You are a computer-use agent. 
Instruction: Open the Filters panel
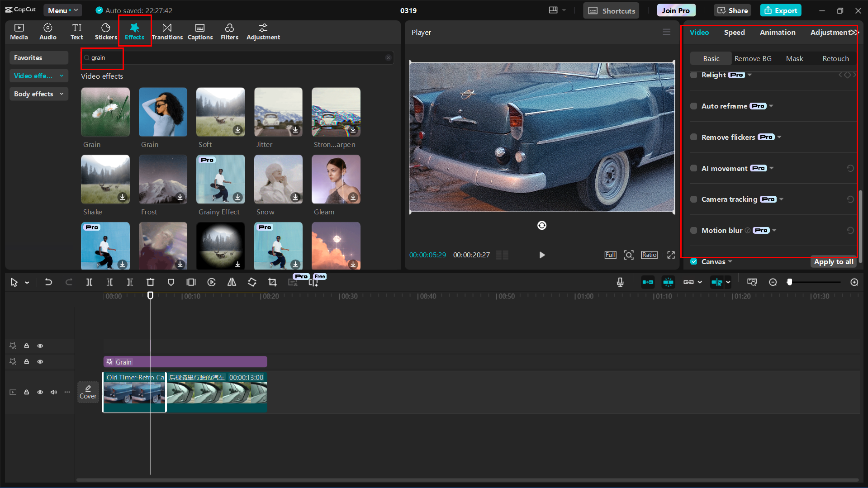229,31
